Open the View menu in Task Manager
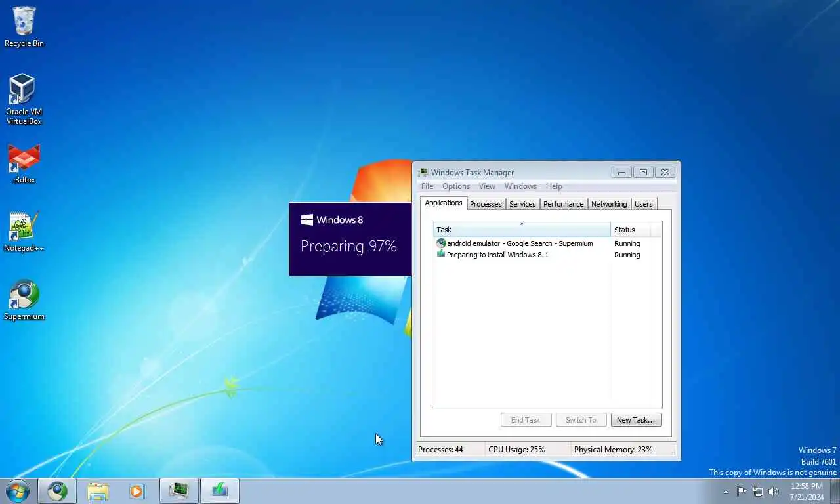 click(487, 186)
